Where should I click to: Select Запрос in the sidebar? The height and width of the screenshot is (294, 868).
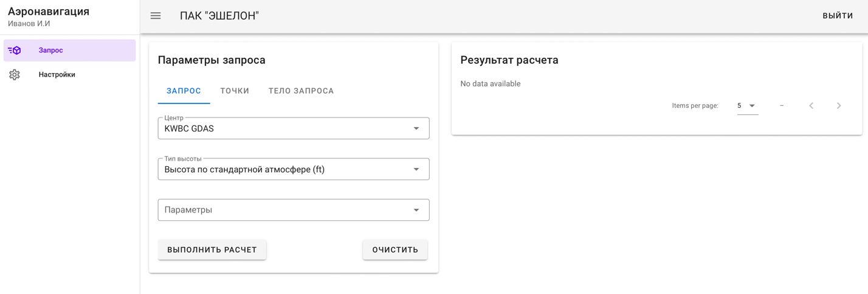pos(69,51)
